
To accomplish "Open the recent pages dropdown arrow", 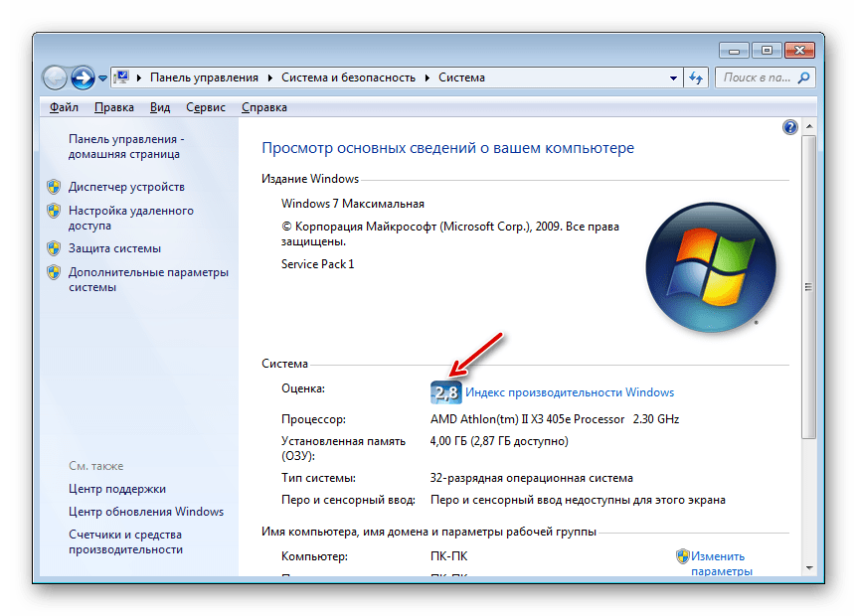I will (x=102, y=78).
